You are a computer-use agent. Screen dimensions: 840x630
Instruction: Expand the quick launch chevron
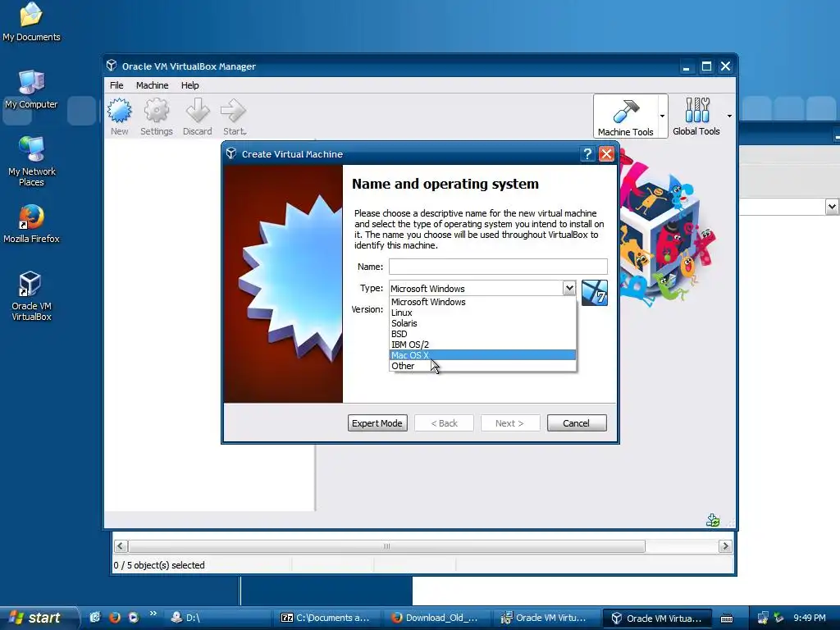(x=153, y=614)
